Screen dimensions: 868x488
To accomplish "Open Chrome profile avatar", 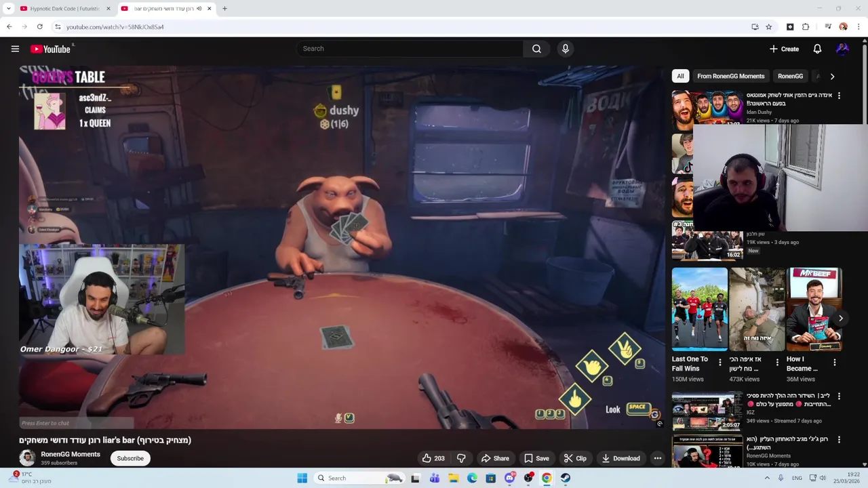I will coord(843,27).
